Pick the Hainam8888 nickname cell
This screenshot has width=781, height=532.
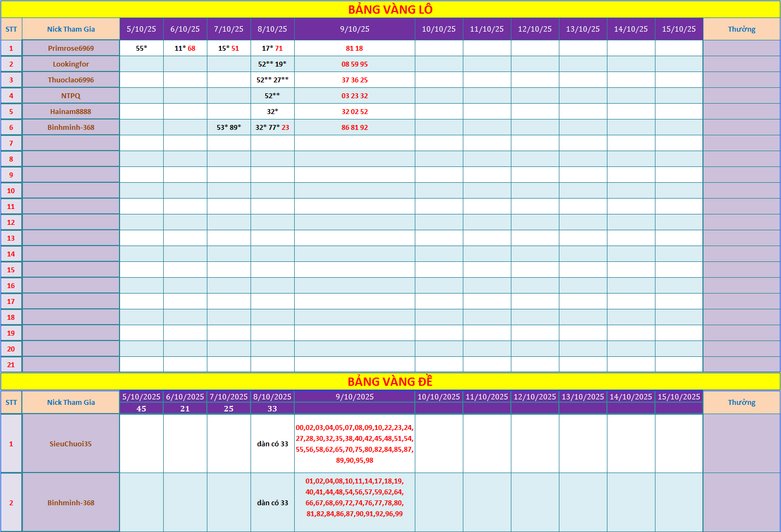pos(71,111)
